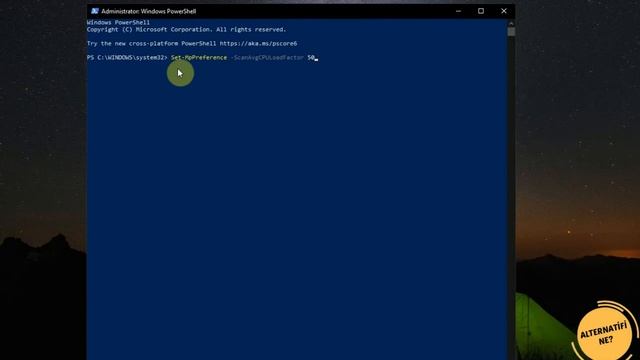This screenshot has height=360, width=640.
Task: Click the 'Administrator: Windows PowerShell' title text
Action: pyautogui.click(x=149, y=11)
